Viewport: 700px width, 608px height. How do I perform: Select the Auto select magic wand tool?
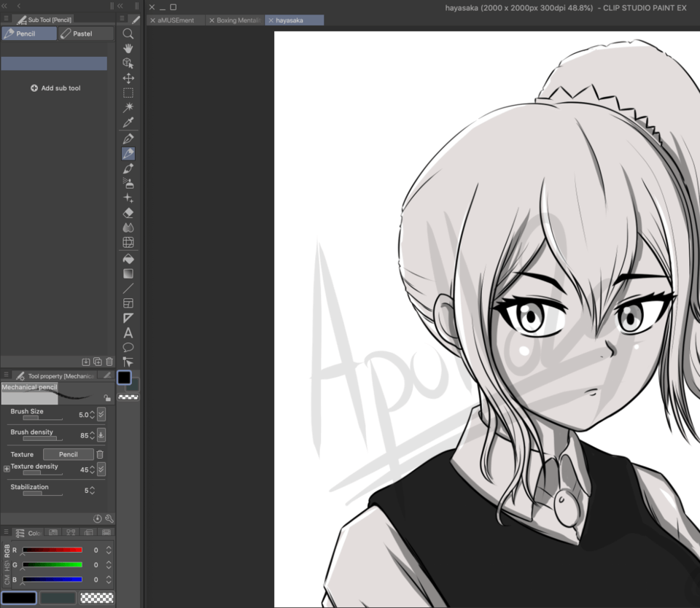coord(128,107)
